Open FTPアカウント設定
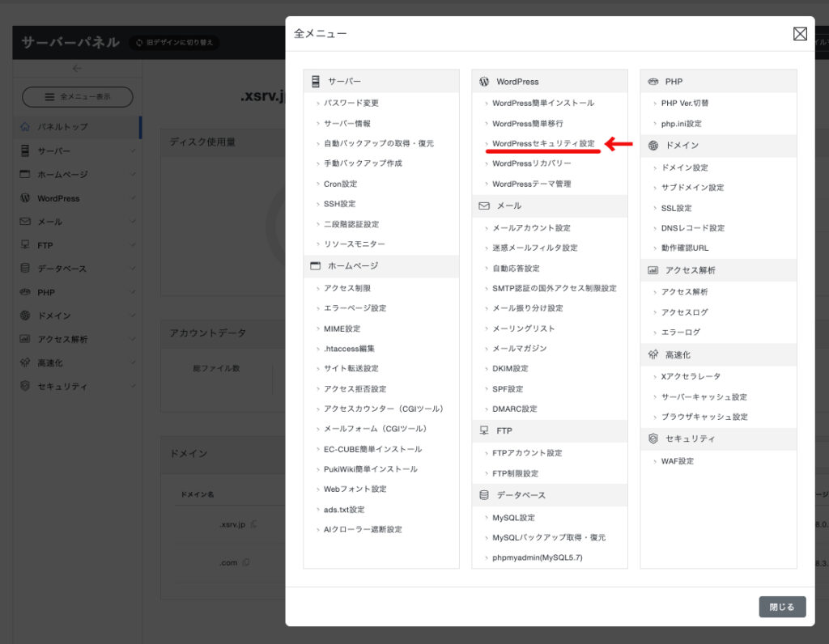 527,453
